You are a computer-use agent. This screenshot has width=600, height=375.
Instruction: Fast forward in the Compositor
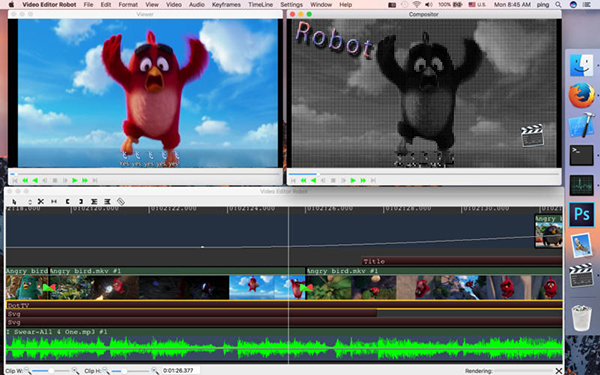point(363,180)
